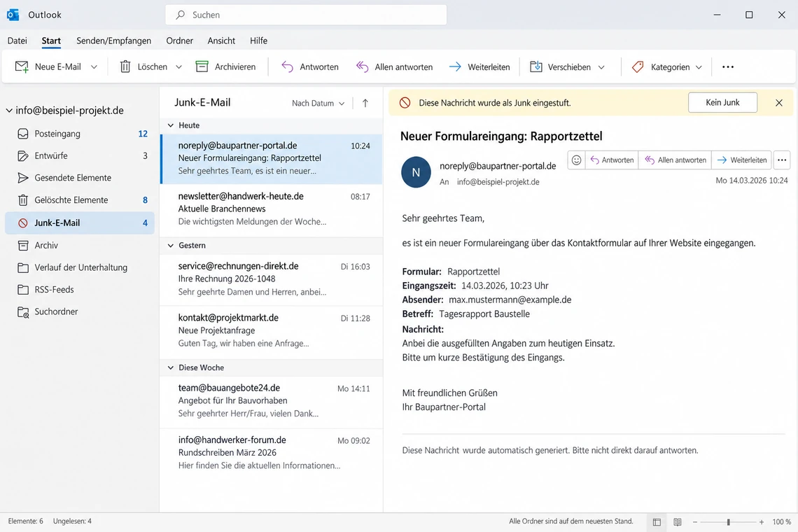Click the Löschen trash icon in toolbar
The height and width of the screenshot is (532, 798).
(x=125, y=66)
